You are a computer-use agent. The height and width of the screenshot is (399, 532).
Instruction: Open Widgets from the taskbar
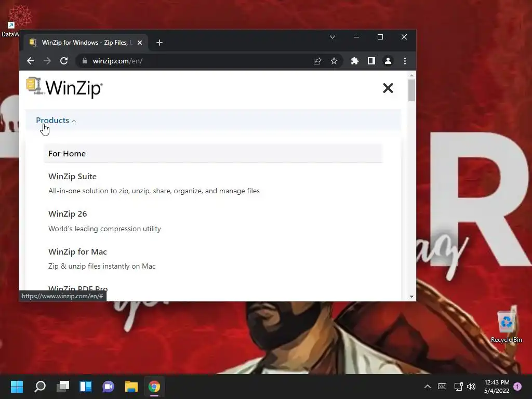point(86,387)
